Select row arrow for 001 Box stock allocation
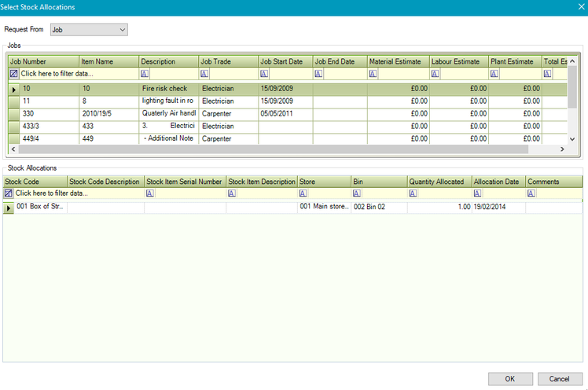 point(9,208)
